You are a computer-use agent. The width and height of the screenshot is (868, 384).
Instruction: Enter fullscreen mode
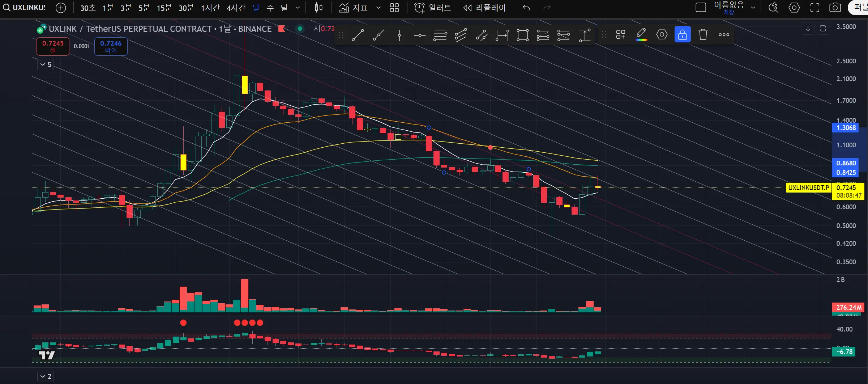(815, 8)
